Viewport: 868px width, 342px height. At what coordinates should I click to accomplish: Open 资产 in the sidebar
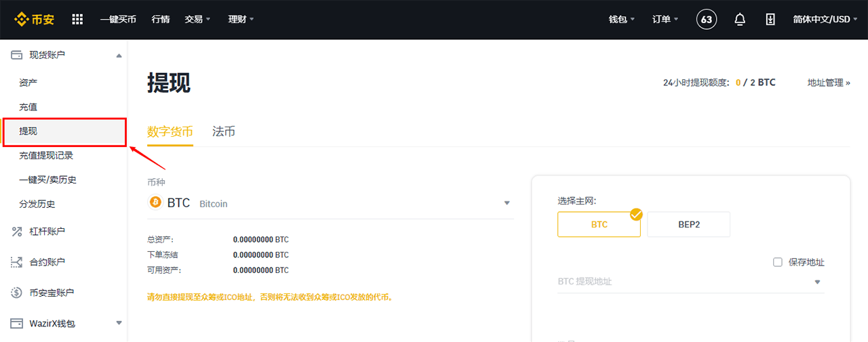(28, 83)
